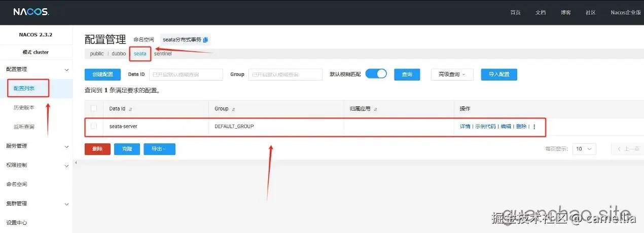Screen dimensions: 644x233
Task: Open the page size dropdown showing 10
Action: (x=584, y=149)
